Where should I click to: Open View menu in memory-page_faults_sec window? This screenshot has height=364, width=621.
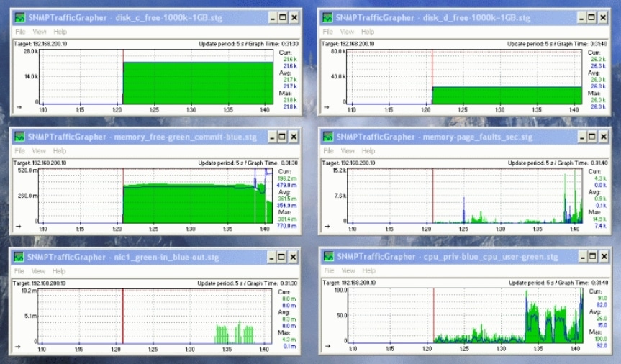pyautogui.click(x=348, y=151)
